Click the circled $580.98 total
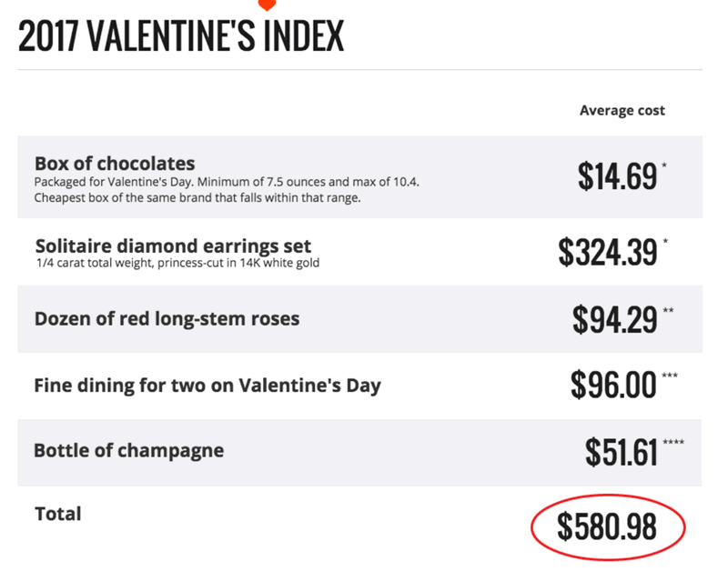This screenshot has width=728, height=581. pyautogui.click(x=606, y=526)
